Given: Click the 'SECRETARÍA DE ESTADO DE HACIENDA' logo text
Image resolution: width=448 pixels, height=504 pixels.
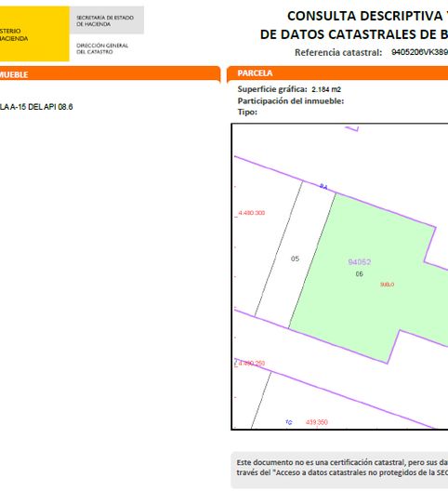Looking at the screenshot, I should pyautogui.click(x=105, y=20).
